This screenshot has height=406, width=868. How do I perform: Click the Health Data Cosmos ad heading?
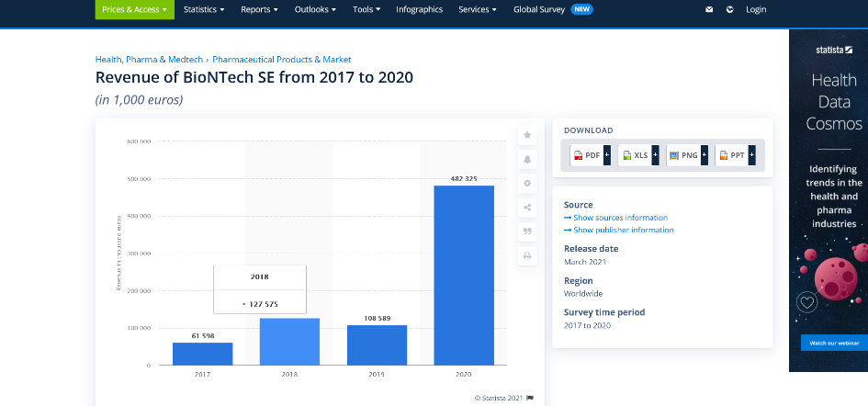click(834, 101)
